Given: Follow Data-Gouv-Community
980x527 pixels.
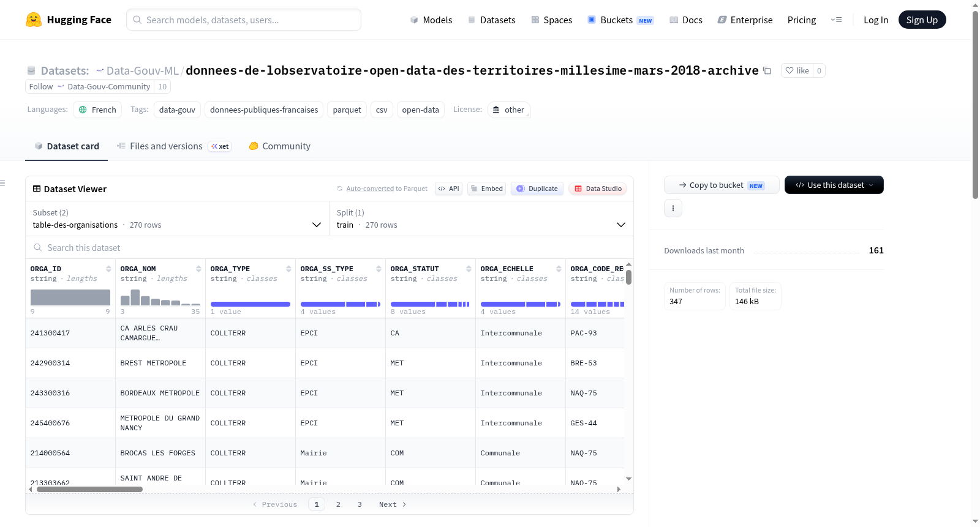Looking at the screenshot, I should click(x=89, y=86).
